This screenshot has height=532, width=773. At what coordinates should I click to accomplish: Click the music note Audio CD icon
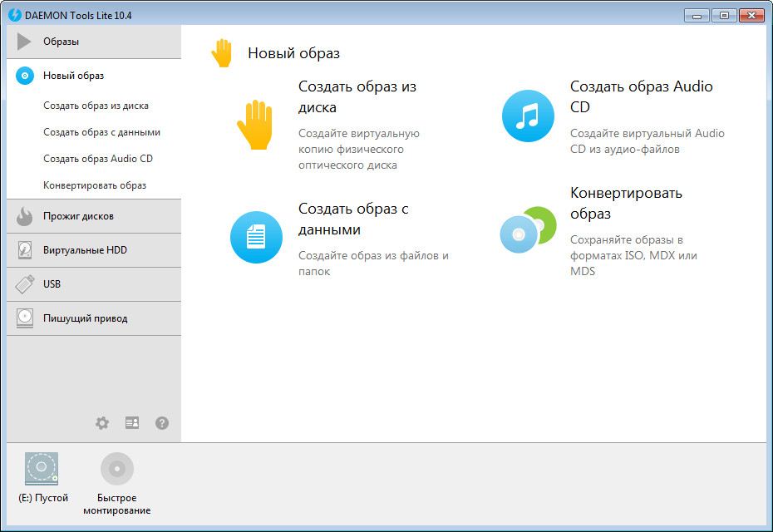click(528, 116)
